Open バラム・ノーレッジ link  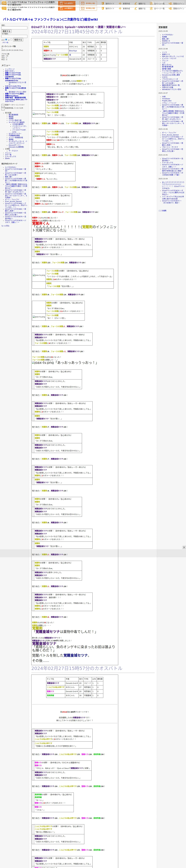[x=169, y=103]
